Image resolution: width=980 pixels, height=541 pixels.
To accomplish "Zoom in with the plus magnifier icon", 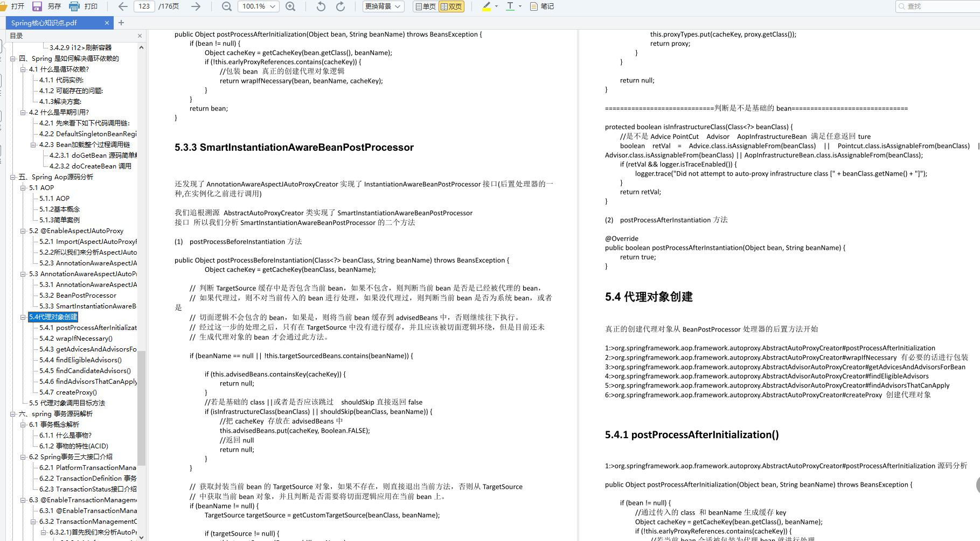I will pyautogui.click(x=290, y=6).
